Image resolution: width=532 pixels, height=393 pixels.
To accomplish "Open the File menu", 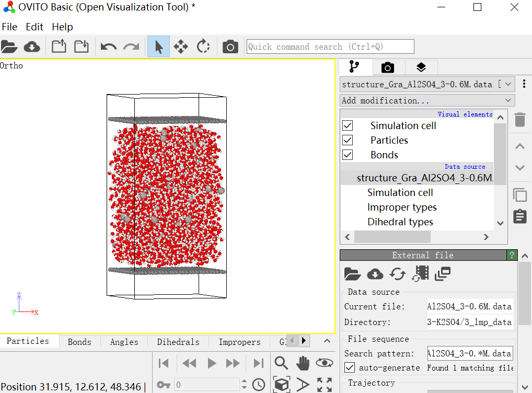I will click(x=9, y=27).
